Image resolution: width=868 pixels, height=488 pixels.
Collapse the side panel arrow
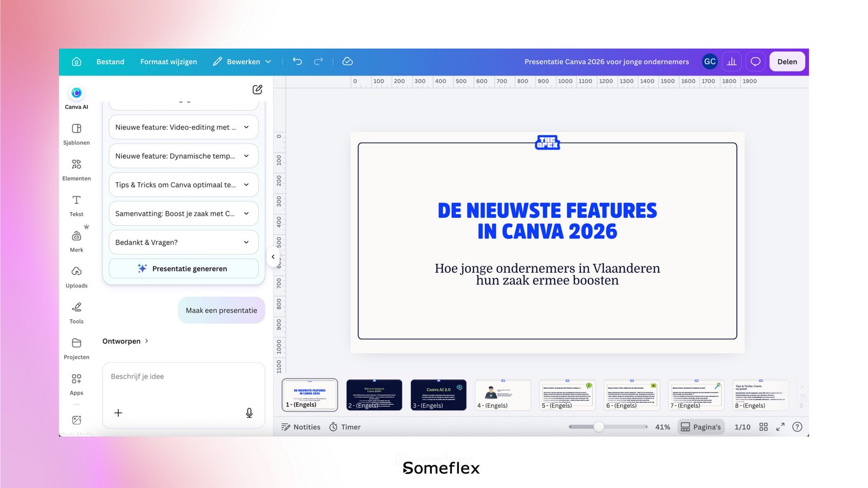coord(273,257)
